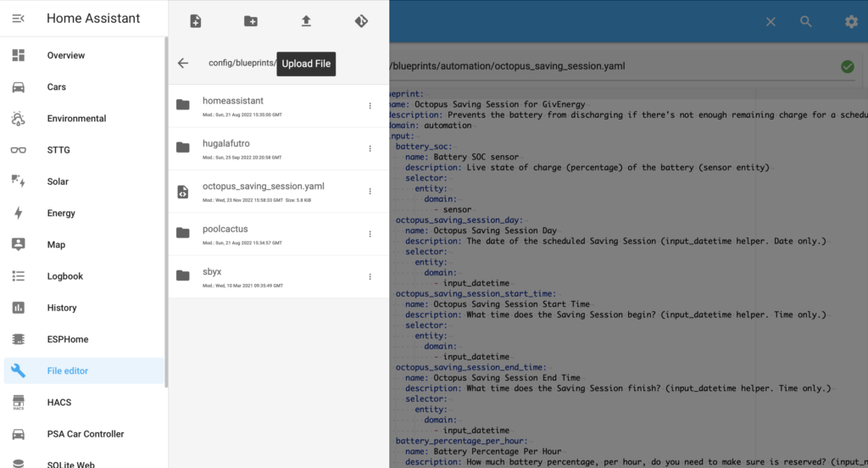This screenshot has height=468, width=868.
Task: Open the STTG sidebar item
Action: [83, 150]
